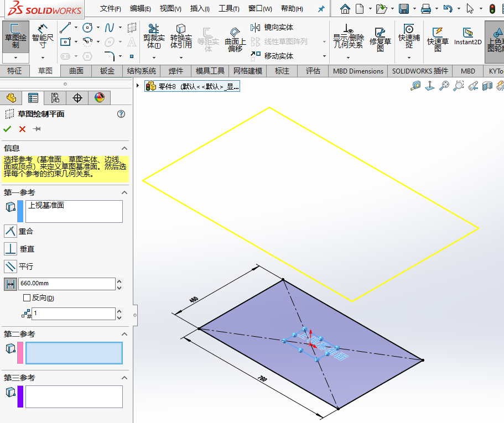Screen dimensions: 504x423
Task: Click the Home icon in top toolbar
Action: [x=345, y=9]
